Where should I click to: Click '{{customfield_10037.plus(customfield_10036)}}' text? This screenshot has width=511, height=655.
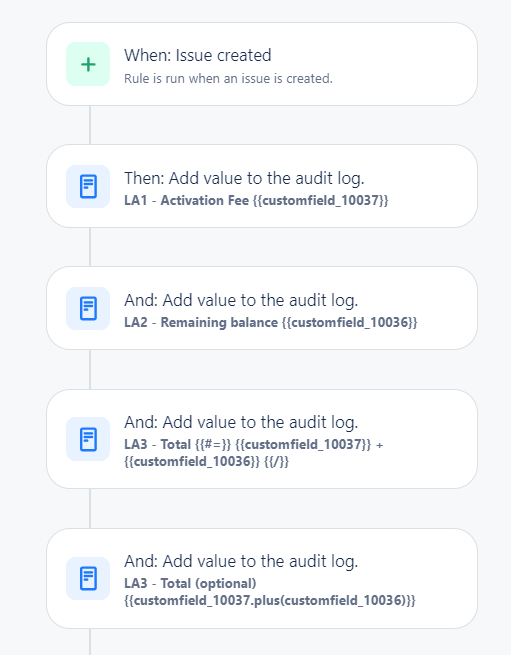pyautogui.click(x=270, y=601)
